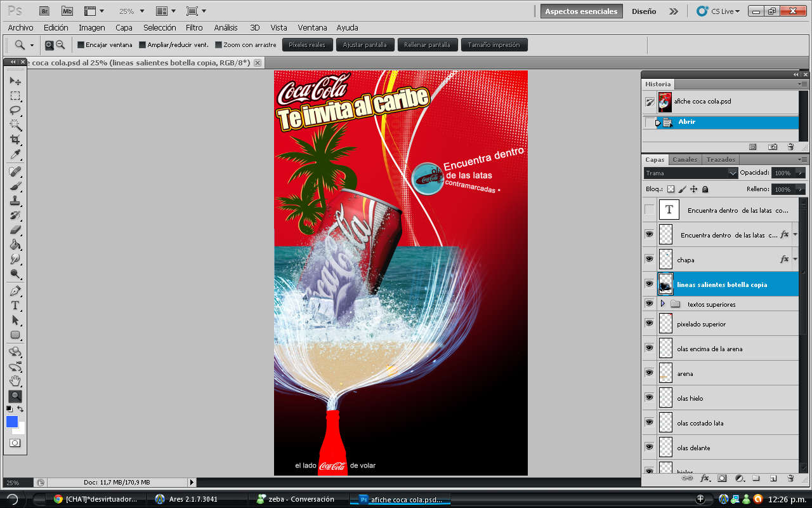
Task: Open the Chrome window in the taskbar
Action: 95,499
